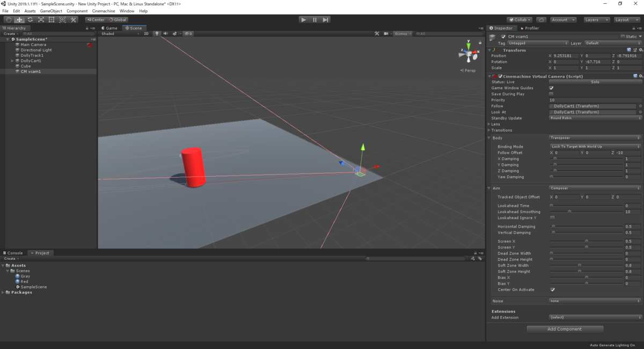Select Cube in Hierarchy

tap(26, 66)
